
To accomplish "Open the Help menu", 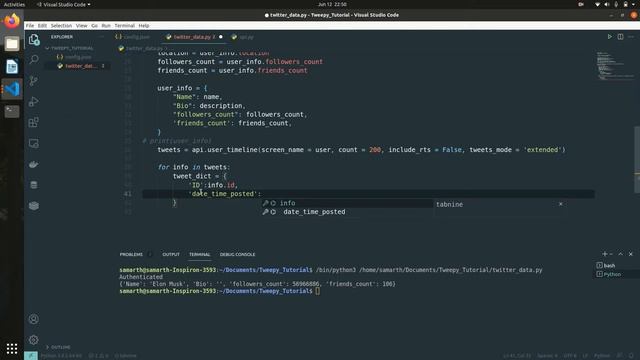I will (x=144, y=25).
